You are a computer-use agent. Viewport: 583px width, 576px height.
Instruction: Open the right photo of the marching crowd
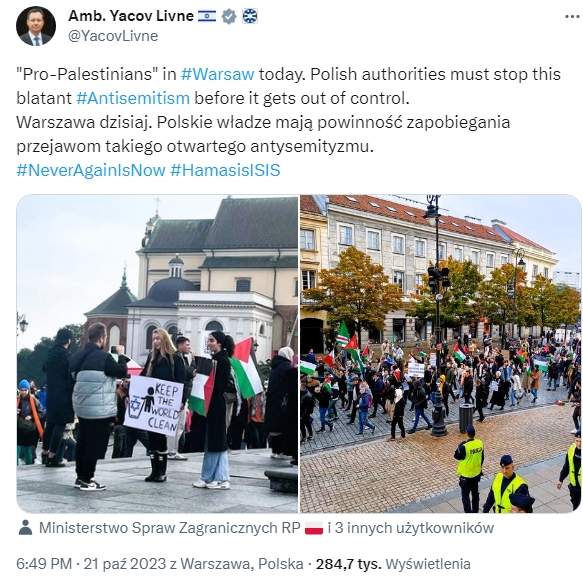[441, 354]
